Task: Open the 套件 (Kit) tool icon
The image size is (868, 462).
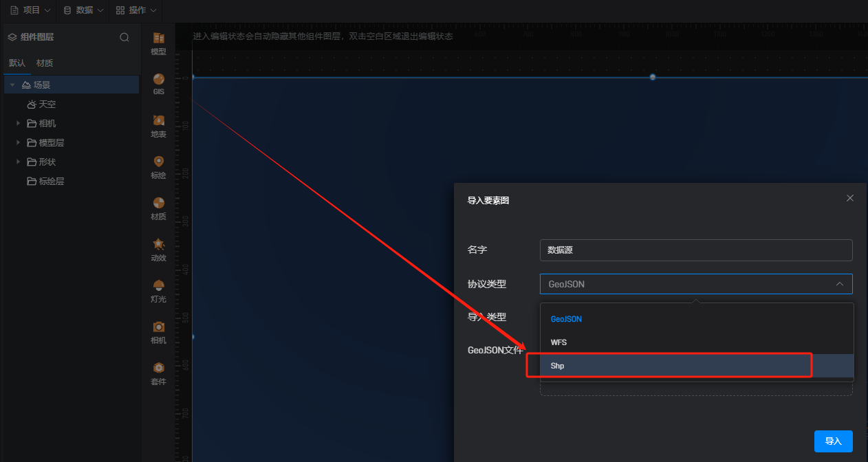Action: click(159, 373)
